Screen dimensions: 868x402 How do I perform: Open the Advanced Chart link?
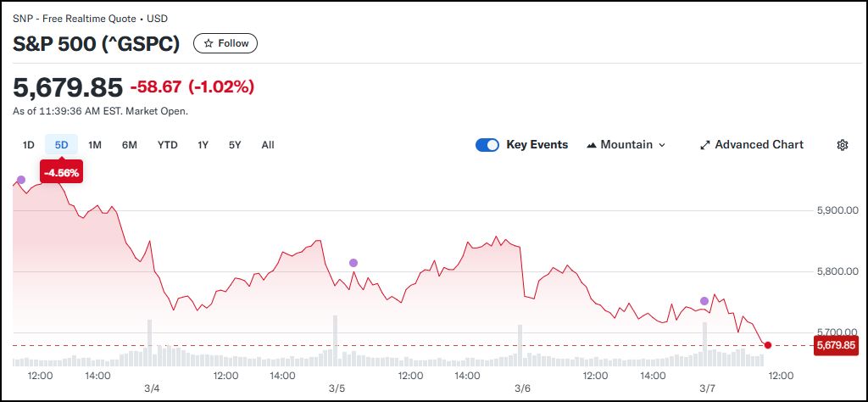752,145
